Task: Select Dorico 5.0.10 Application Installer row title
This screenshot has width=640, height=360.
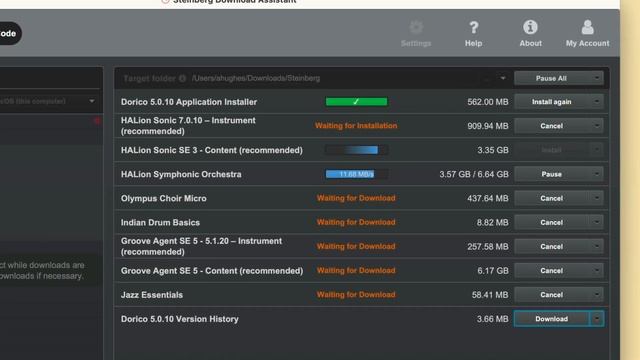Action: (189, 102)
